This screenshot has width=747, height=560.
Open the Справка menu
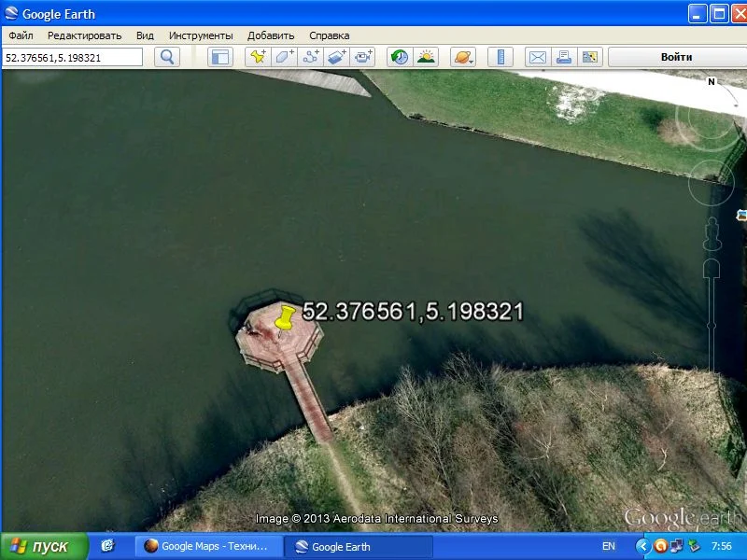330,35
